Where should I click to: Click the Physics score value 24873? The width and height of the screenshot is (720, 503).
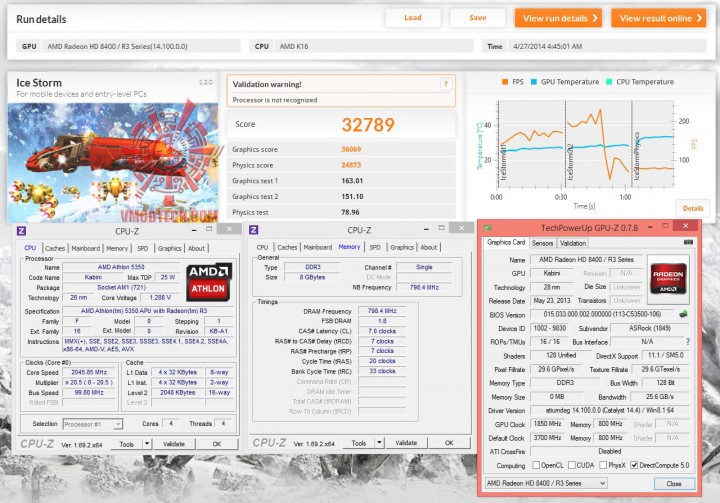351,165
